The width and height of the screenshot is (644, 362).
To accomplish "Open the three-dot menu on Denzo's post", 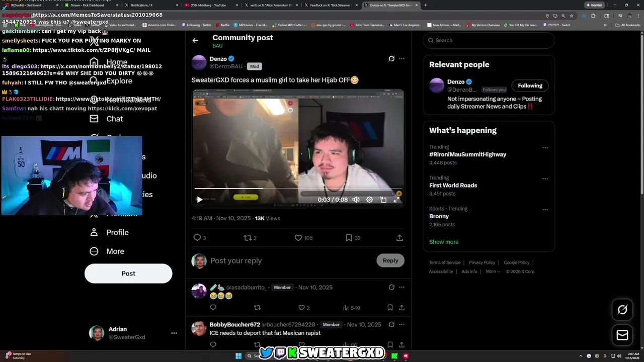I will click(401, 59).
